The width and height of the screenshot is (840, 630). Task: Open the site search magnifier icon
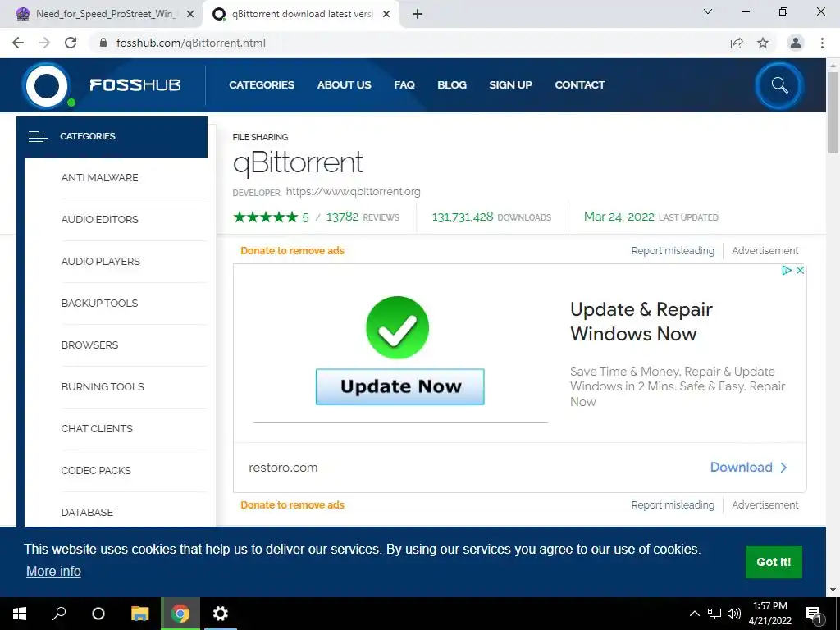pyautogui.click(x=779, y=85)
